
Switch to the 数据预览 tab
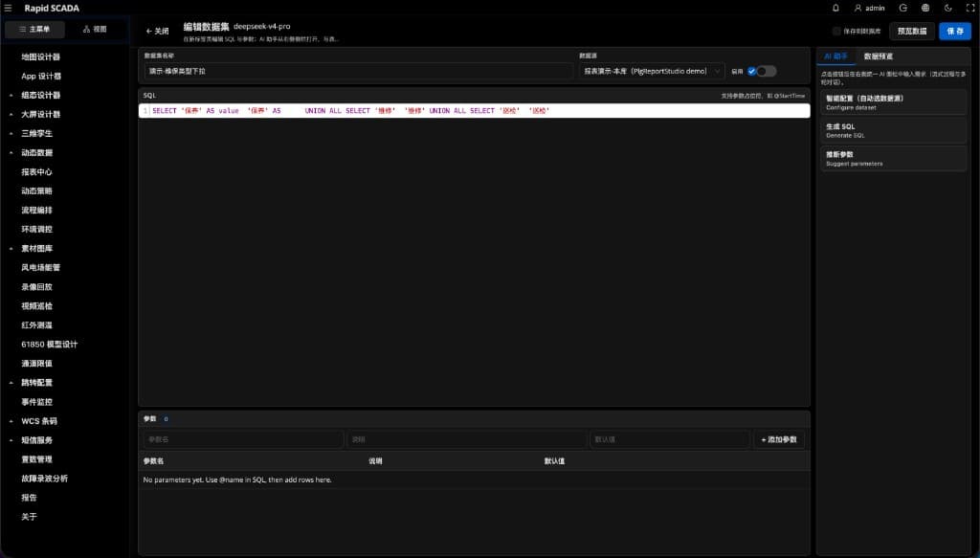coord(879,56)
